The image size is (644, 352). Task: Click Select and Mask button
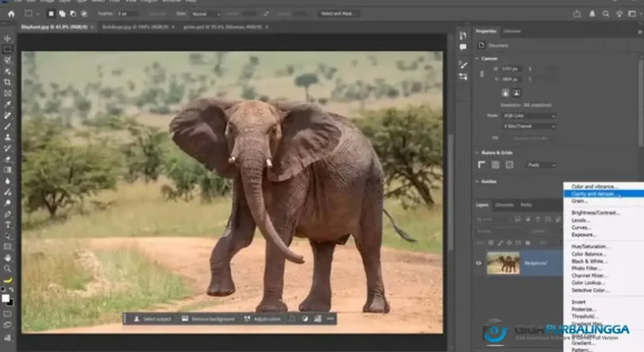[338, 14]
